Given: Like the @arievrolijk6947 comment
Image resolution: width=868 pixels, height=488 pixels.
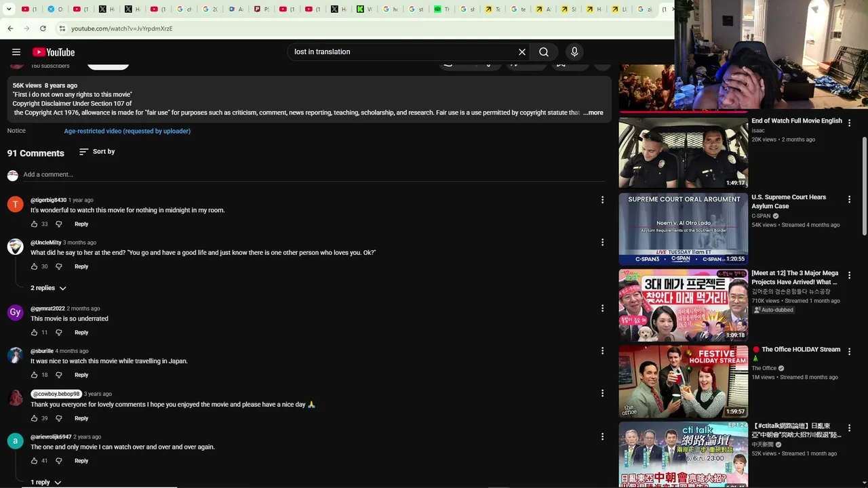Looking at the screenshot, I should [34, 461].
